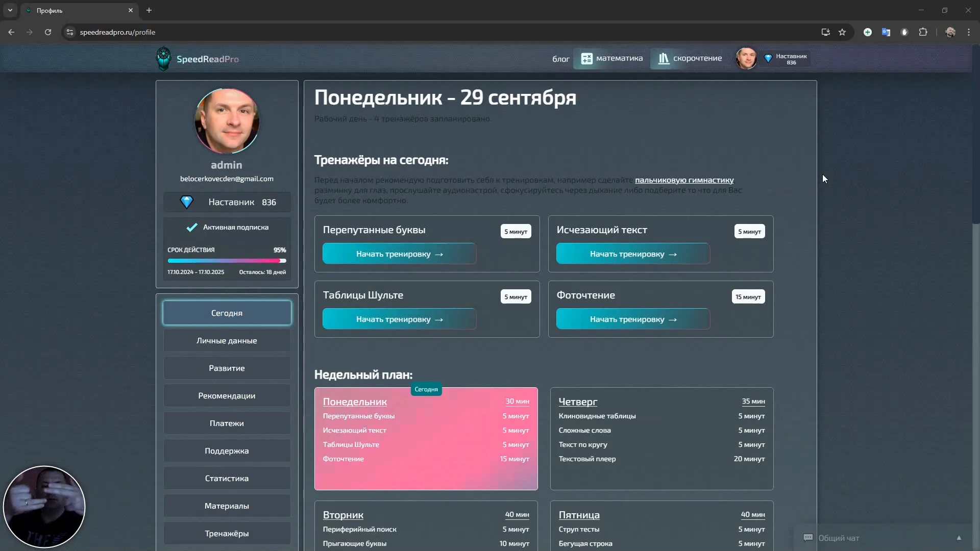
Task: Click the 15 минут badge on Фоточтение card
Action: coord(748,296)
